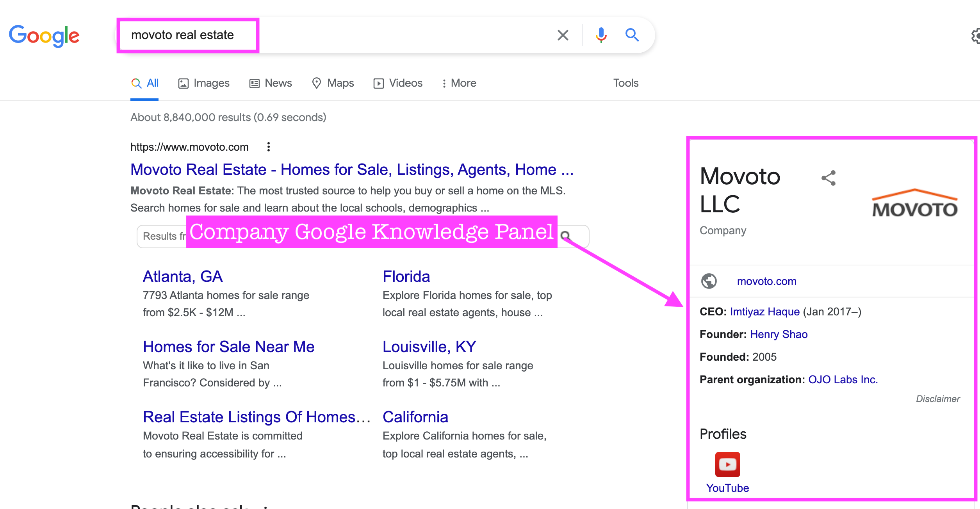
Task: Open movoto.com link in knowledge panel
Action: coord(766,281)
